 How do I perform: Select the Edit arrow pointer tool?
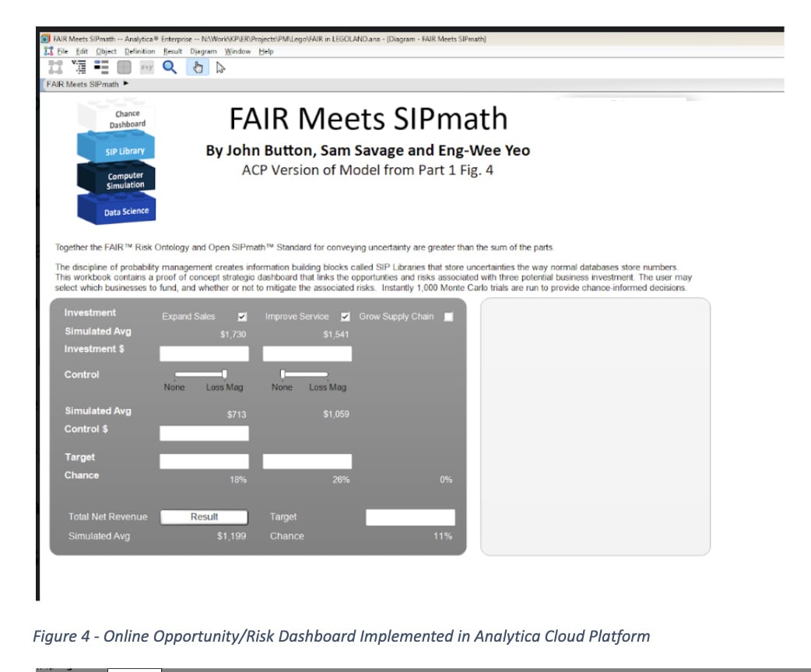220,68
